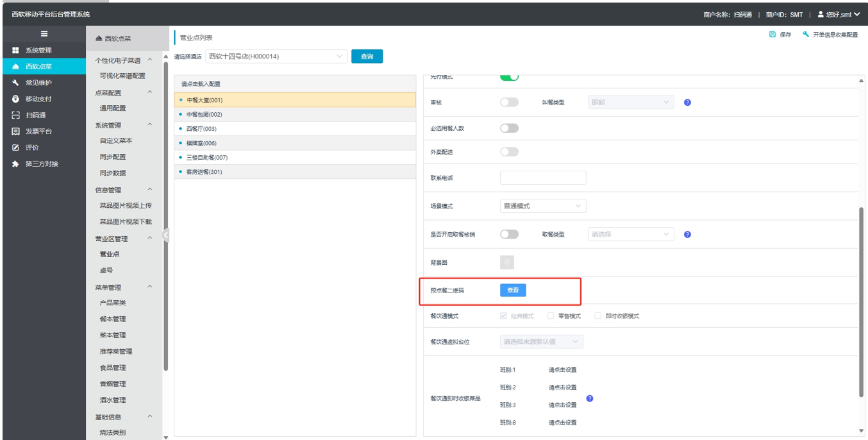Collapse the 菜单管理 section
868x440 pixels.
point(150,287)
